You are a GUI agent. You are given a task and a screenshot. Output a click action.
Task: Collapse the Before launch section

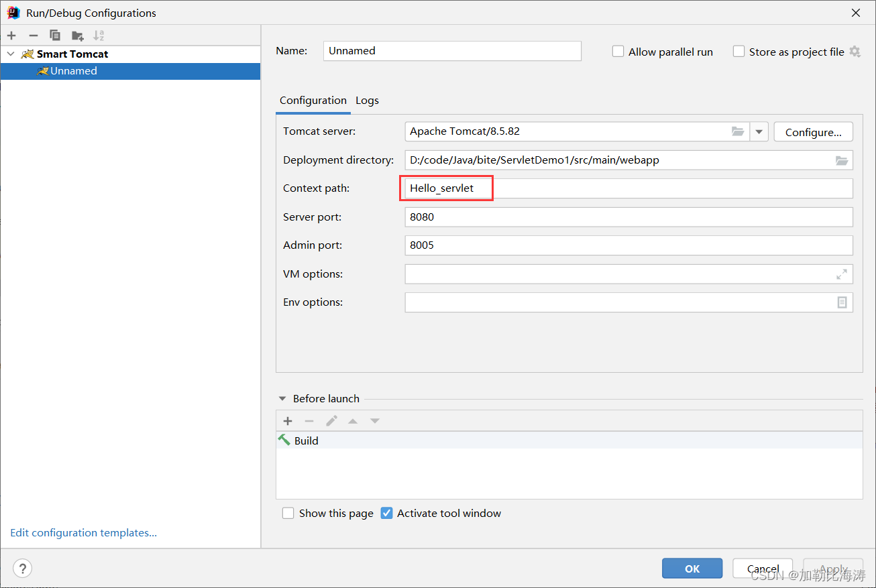pyautogui.click(x=282, y=398)
